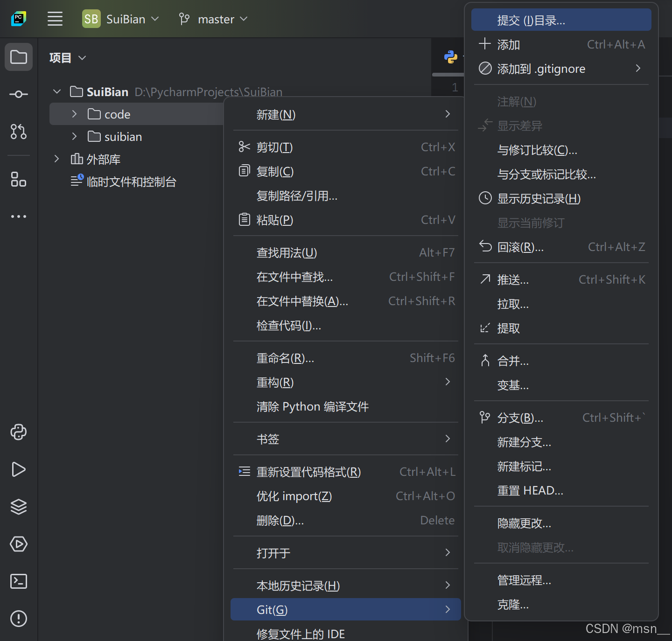Open the Pull Requests sidebar icon
The image size is (672, 641).
[x=19, y=132]
